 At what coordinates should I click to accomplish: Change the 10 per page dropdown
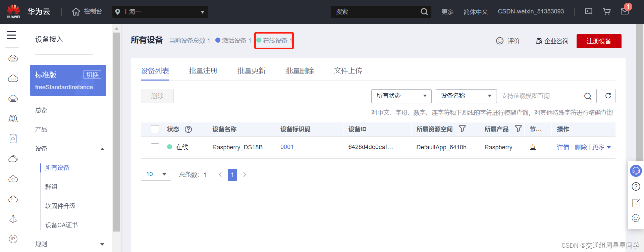[156, 174]
